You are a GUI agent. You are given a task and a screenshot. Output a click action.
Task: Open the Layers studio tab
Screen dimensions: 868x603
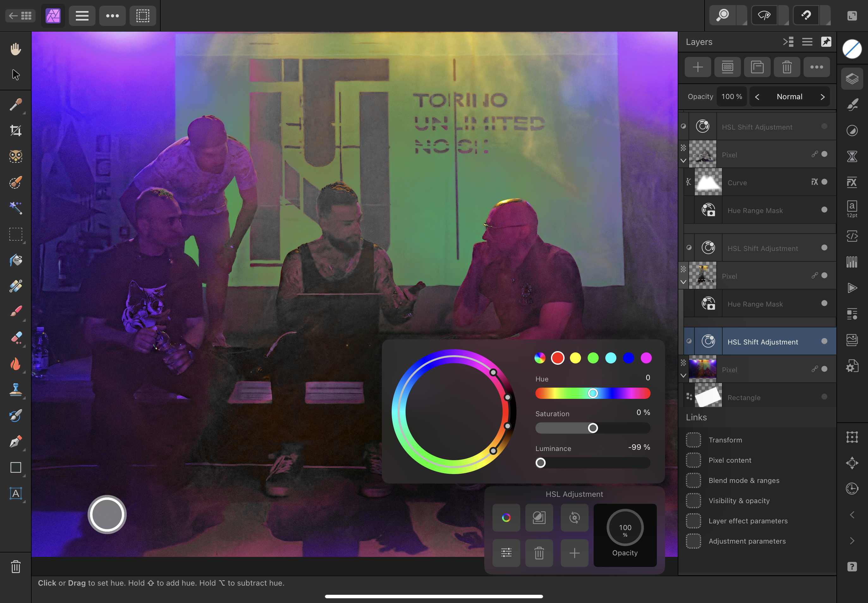pos(852,79)
